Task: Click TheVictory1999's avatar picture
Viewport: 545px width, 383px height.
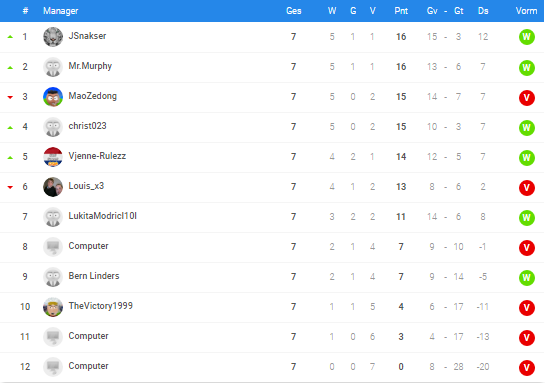Action: [53, 307]
